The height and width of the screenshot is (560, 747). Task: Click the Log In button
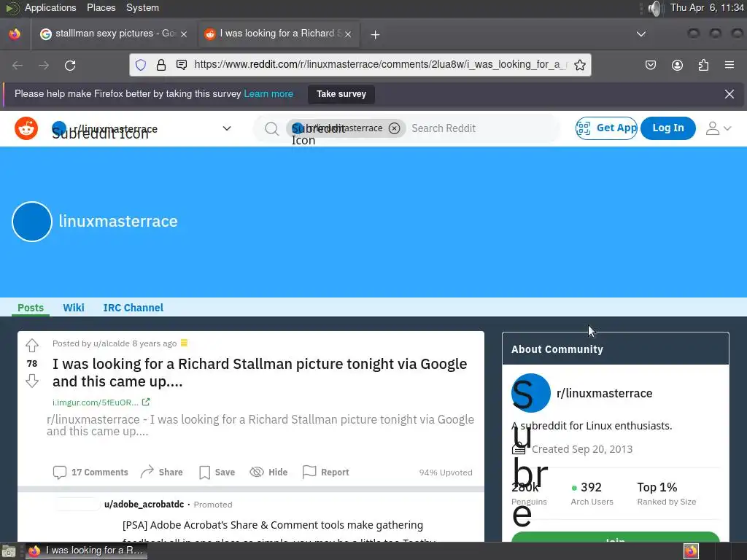(x=668, y=128)
